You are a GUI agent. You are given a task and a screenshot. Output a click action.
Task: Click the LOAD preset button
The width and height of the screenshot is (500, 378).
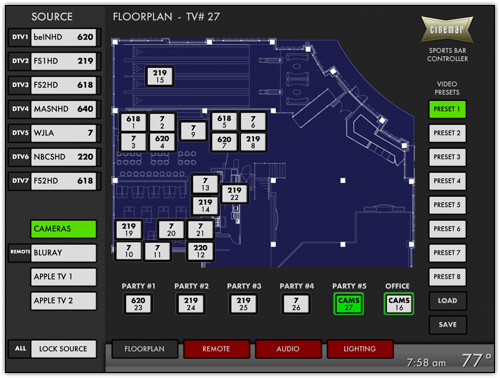(447, 301)
